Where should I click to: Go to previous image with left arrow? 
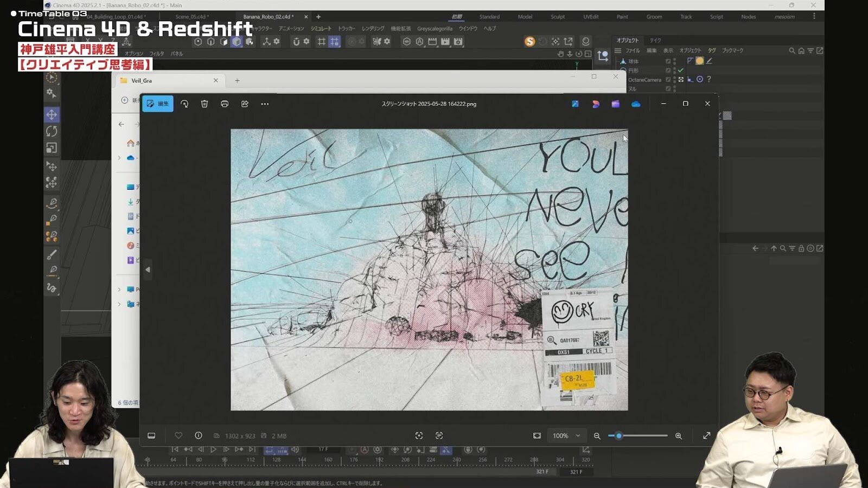pos(148,269)
